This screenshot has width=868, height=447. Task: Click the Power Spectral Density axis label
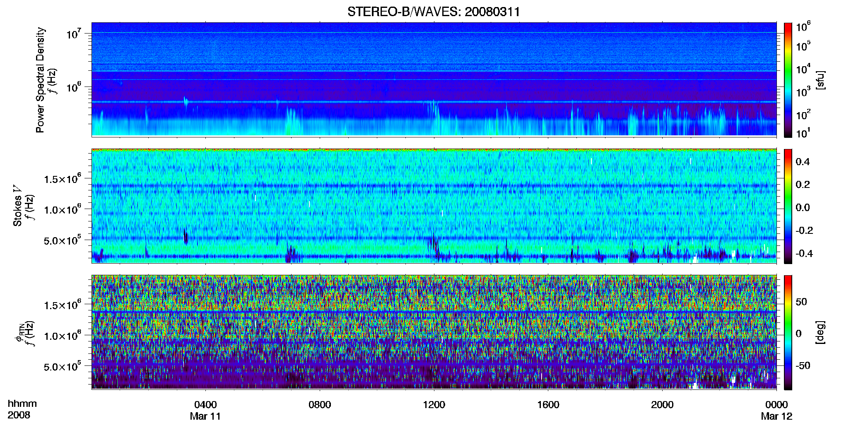40,80
